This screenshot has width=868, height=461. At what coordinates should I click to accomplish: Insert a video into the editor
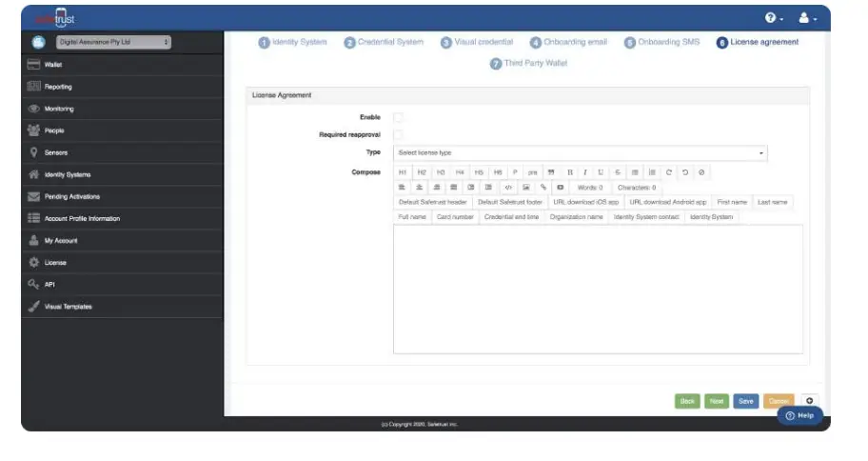coord(561,188)
